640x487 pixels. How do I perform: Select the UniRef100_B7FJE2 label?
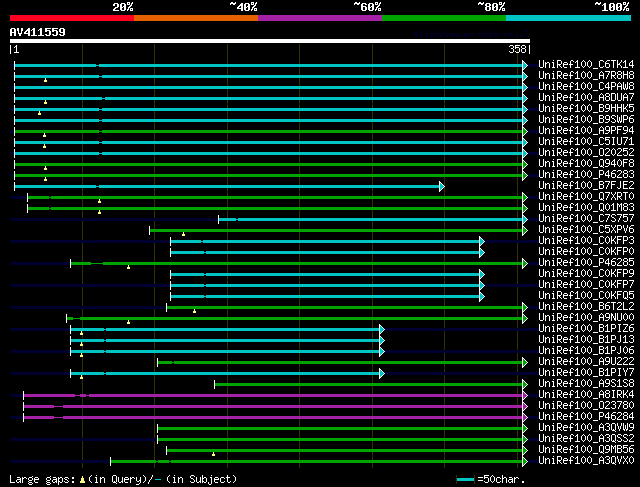(x=586, y=186)
